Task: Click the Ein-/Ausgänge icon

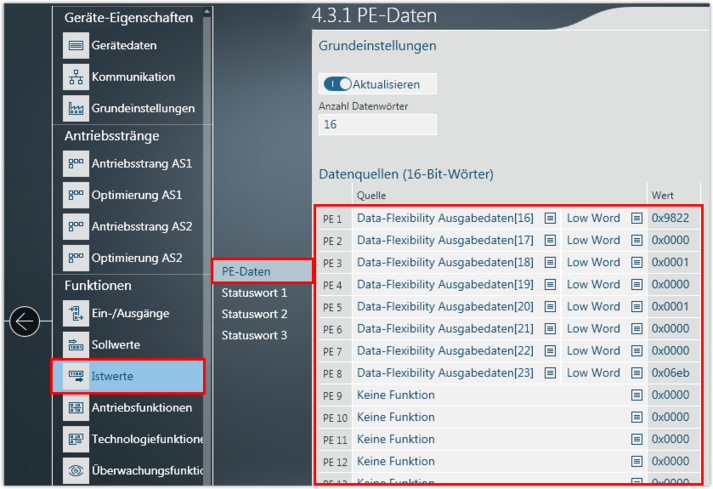Action: click(x=75, y=313)
